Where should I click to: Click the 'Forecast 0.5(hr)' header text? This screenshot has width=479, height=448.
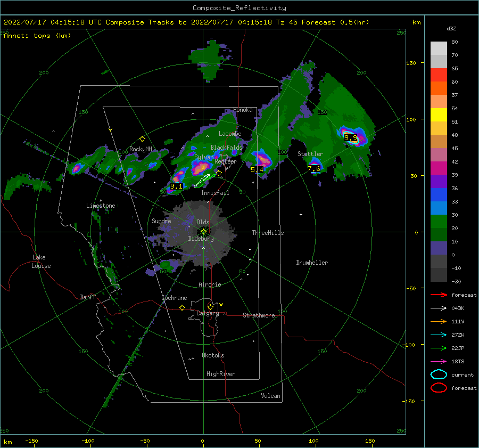coord(335,22)
